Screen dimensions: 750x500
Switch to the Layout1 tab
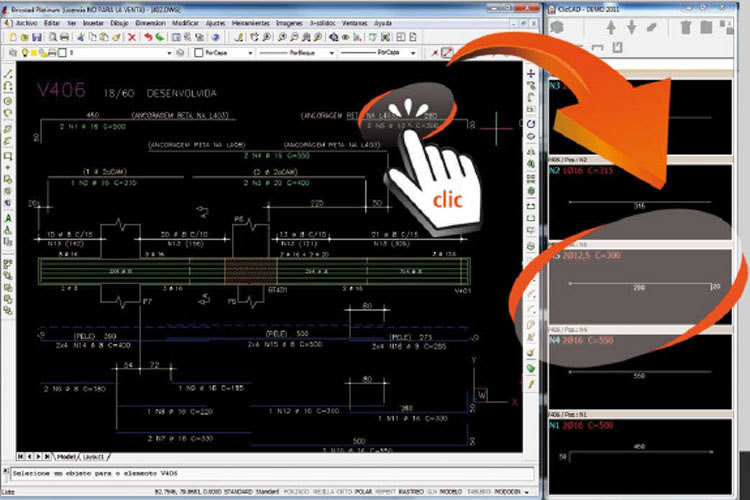coord(93,457)
